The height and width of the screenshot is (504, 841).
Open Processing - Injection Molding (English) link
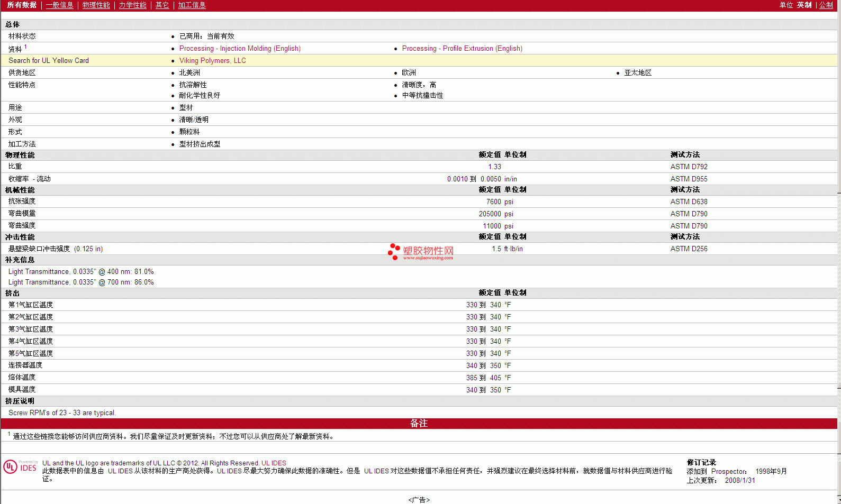coord(240,48)
